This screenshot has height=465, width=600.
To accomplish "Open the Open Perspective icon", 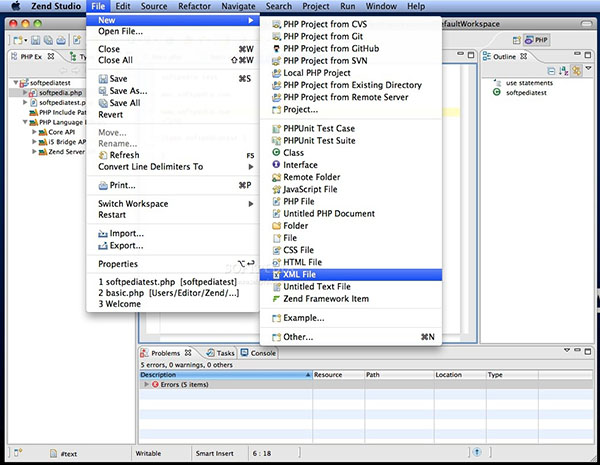I will tap(517, 40).
